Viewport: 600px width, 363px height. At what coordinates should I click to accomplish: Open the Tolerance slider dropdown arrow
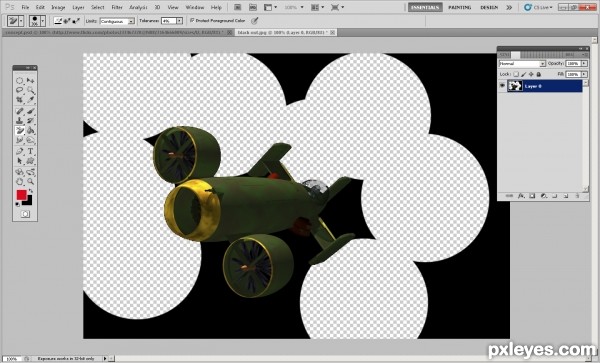point(179,21)
